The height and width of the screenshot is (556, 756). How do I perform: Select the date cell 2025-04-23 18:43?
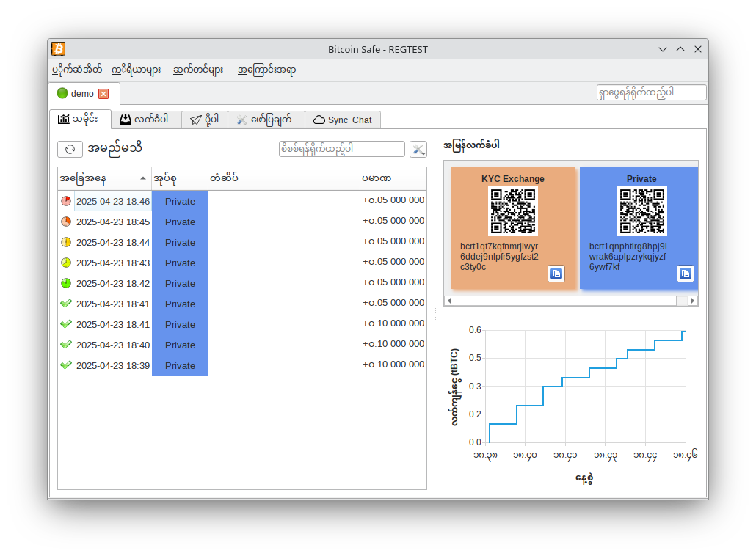(x=113, y=263)
